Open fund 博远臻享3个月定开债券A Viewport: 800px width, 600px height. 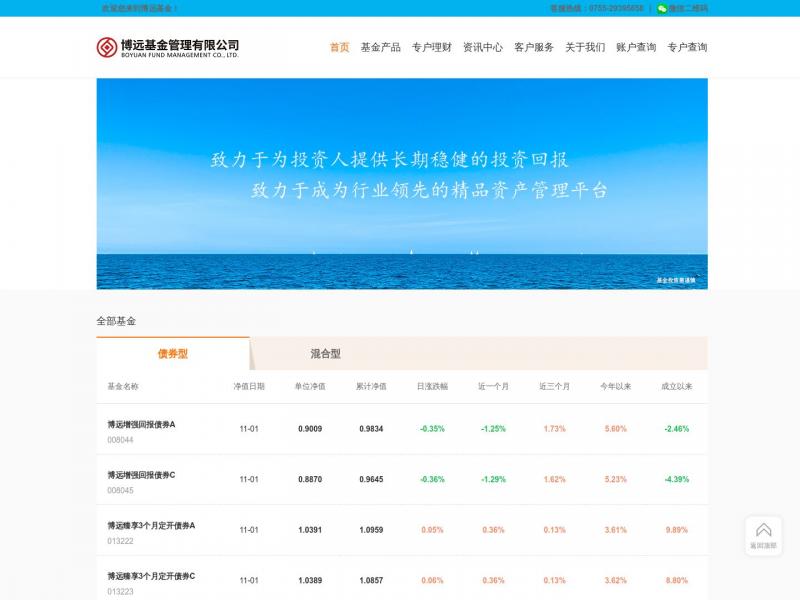[x=151, y=525]
